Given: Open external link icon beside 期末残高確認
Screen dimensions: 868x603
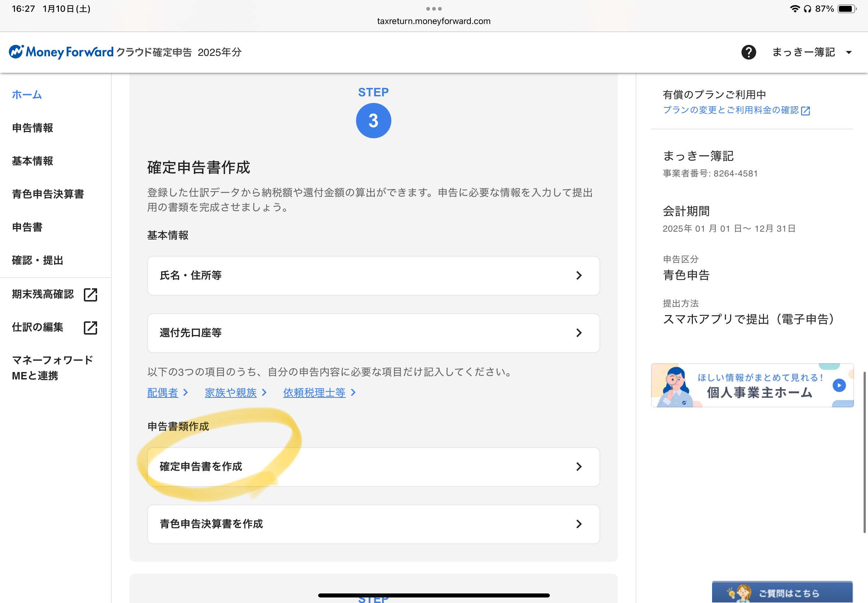Looking at the screenshot, I should [x=90, y=295].
